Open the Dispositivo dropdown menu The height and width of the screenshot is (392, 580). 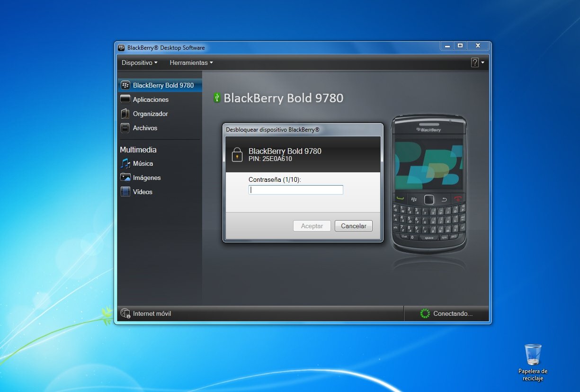[x=139, y=62]
